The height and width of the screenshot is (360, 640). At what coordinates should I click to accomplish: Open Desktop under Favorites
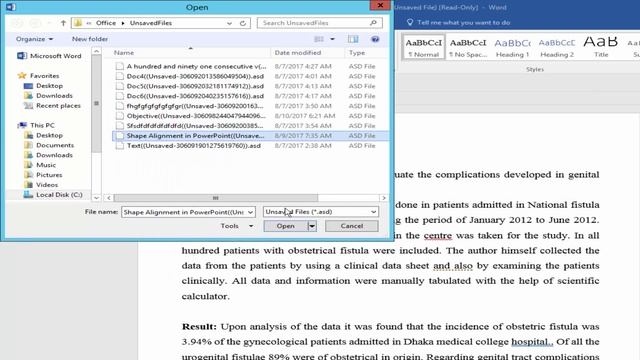pos(43,86)
